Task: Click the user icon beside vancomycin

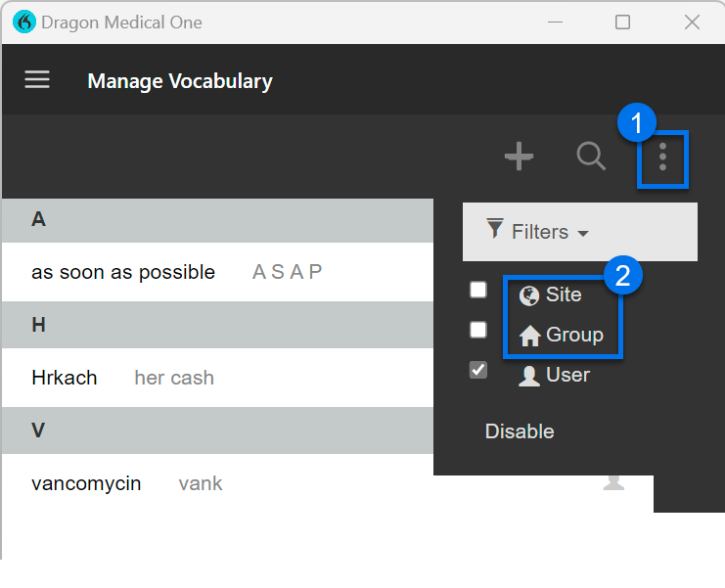Action: point(613,481)
